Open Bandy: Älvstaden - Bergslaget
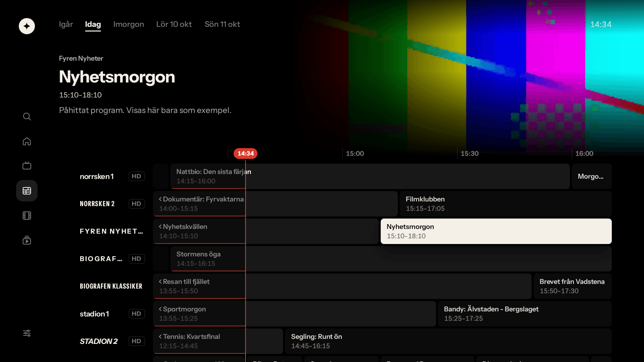This screenshot has height=362, width=644. click(525, 314)
